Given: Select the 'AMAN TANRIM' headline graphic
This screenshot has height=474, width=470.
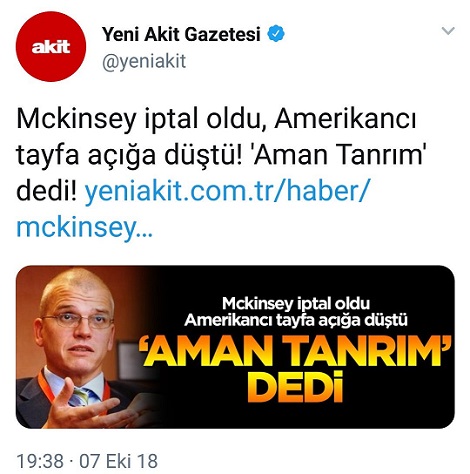Looking at the screenshot, I should [295, 351].
